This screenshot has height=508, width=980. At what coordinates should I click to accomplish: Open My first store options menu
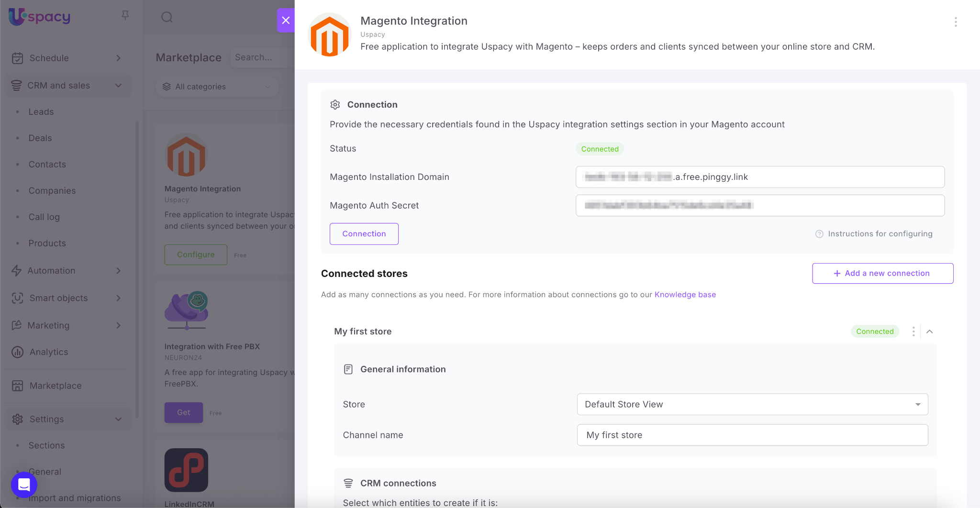pyautogui.click(x=913, y=331)
